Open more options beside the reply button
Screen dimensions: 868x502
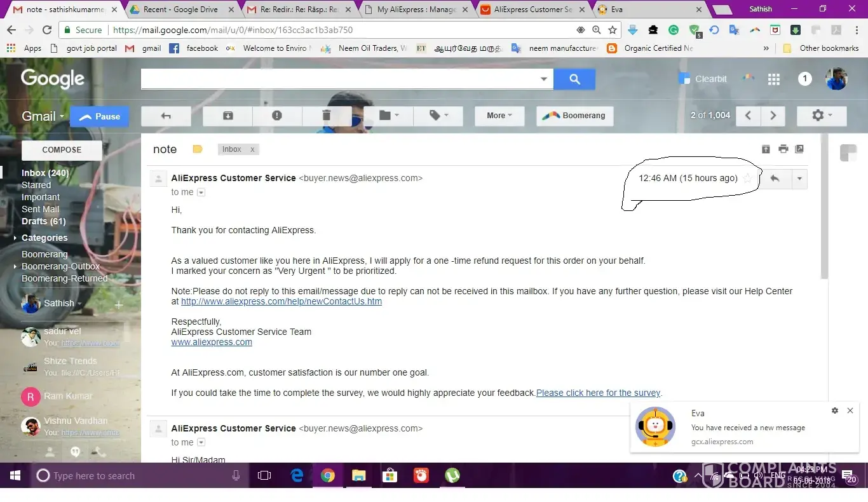799,179
